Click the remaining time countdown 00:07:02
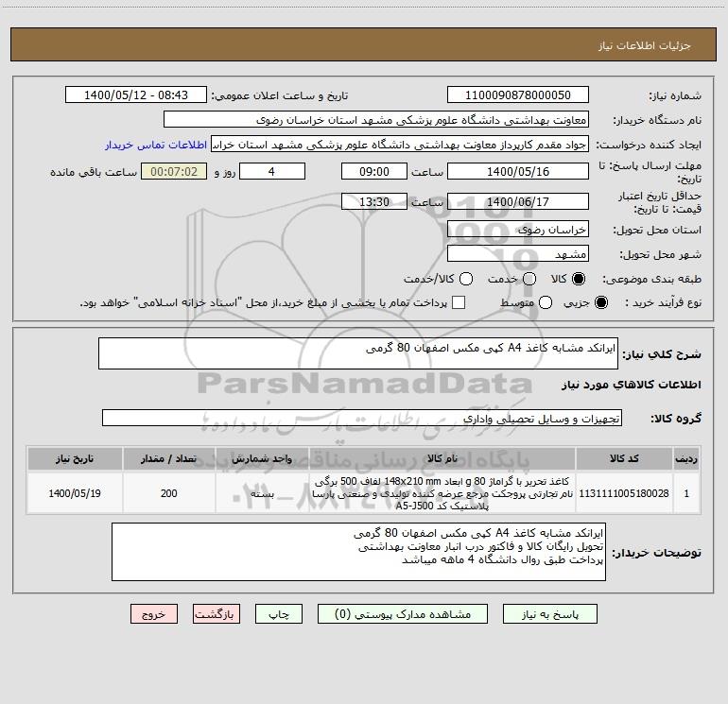Screen dimensions: 728x704 174,172
